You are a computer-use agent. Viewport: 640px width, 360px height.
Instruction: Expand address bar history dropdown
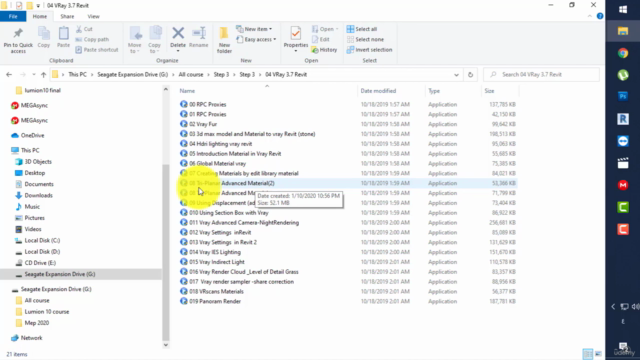point(456,75)
